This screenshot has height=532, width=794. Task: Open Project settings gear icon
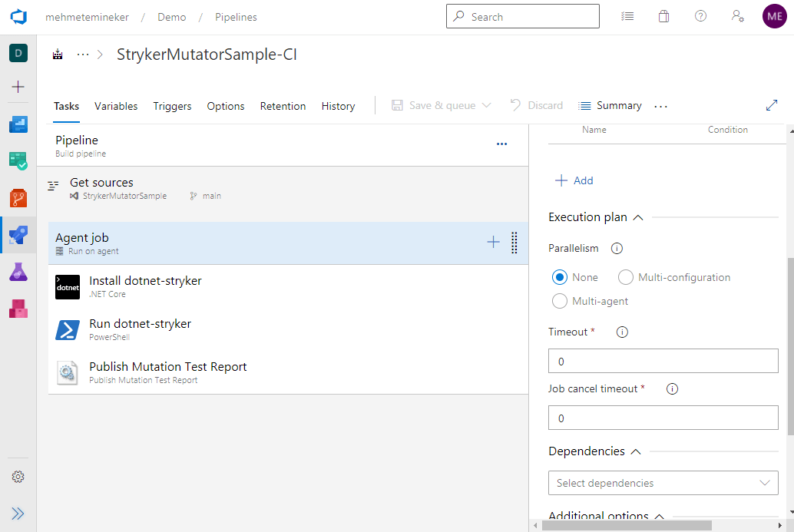click(18, 477)
